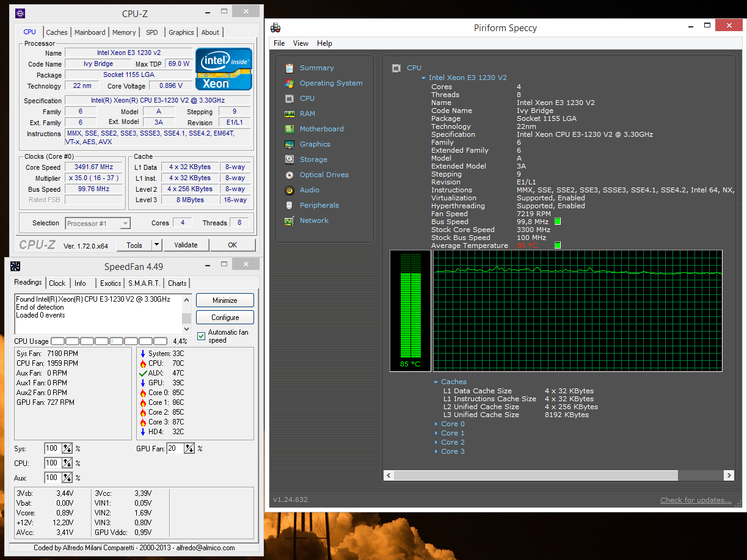Open the S.M.A.R.T. tab in SpeedFan
Viewport: 747px width, 560px height.
pyautogui.click(x=145, y=283)
